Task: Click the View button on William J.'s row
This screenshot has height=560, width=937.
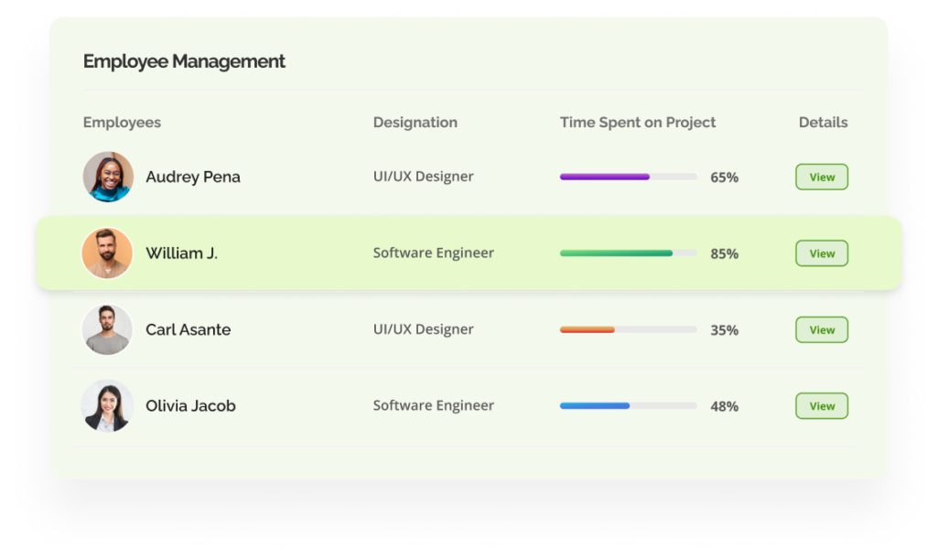Action: 821,253
